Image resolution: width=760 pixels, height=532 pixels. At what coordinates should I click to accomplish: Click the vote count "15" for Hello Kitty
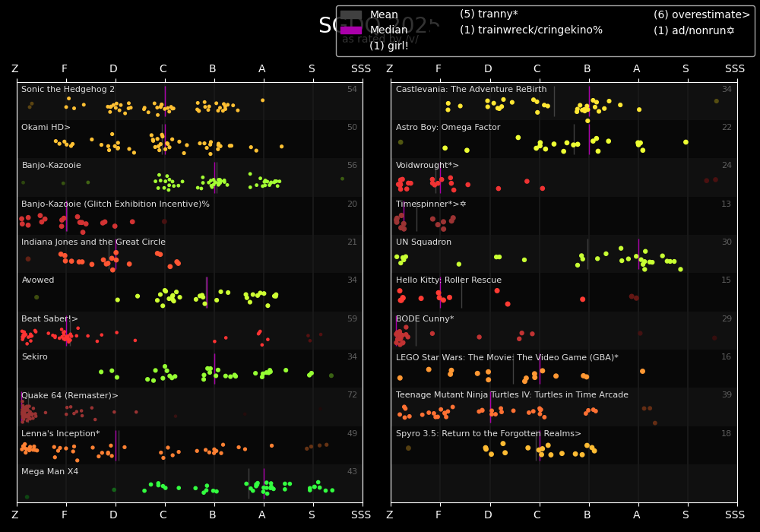[x=726, y=280]
